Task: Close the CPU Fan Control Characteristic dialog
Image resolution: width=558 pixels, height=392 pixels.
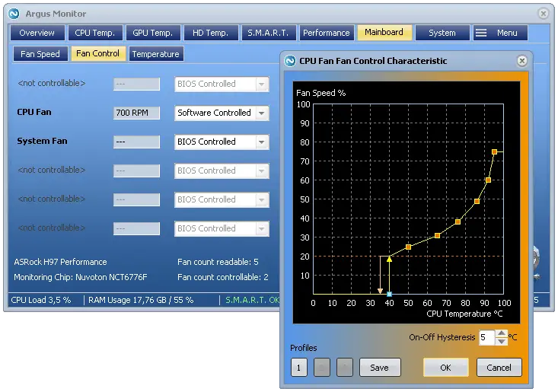Action: coord(521,61)
